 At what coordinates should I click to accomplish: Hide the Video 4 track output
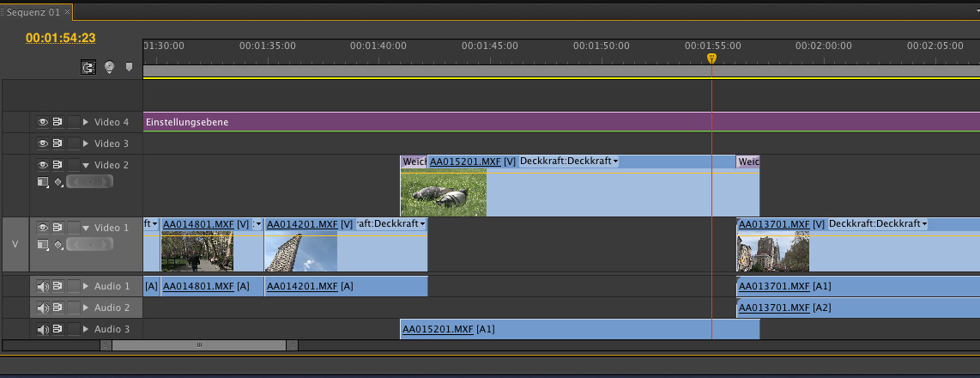[x=42, y=122]
